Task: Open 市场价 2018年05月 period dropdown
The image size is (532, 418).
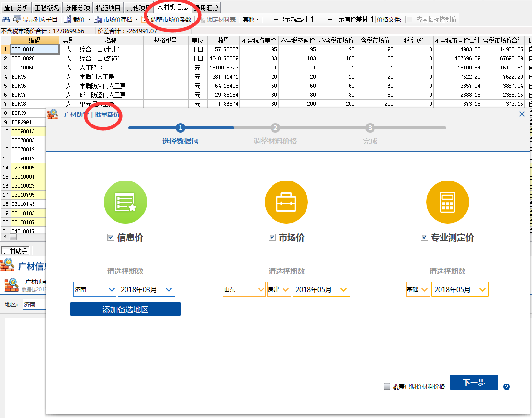Action: point(321,289)
